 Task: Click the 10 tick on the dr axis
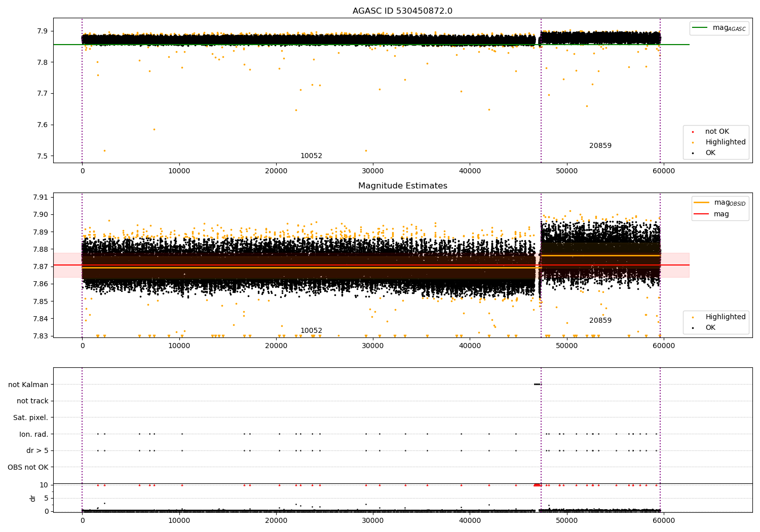point(44,485)
